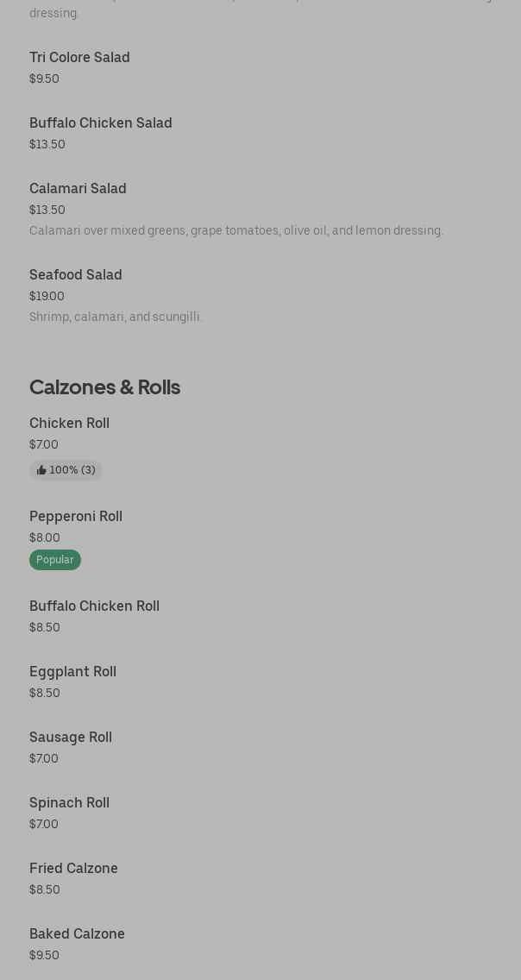Click the Baked Calzone $9.50 price

click(x=44, y=955)
